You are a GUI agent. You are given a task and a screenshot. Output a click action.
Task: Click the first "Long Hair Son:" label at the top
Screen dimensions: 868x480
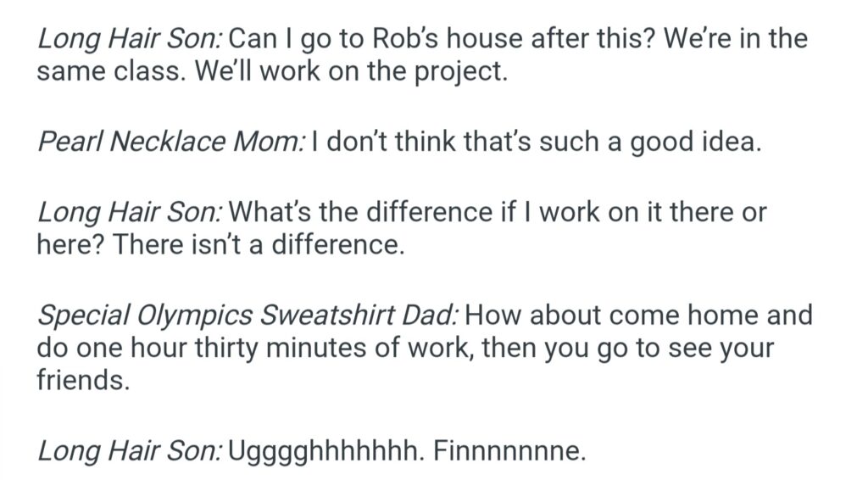tap(130, 38)
